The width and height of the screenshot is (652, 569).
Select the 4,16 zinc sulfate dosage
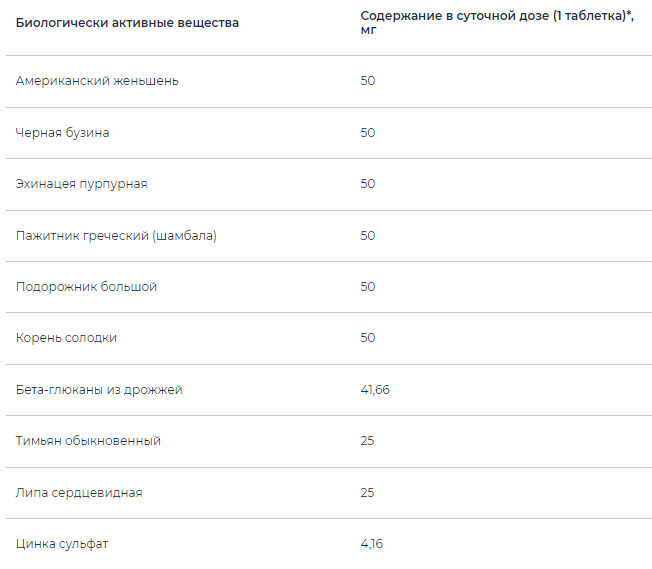[x=371, y=544]
